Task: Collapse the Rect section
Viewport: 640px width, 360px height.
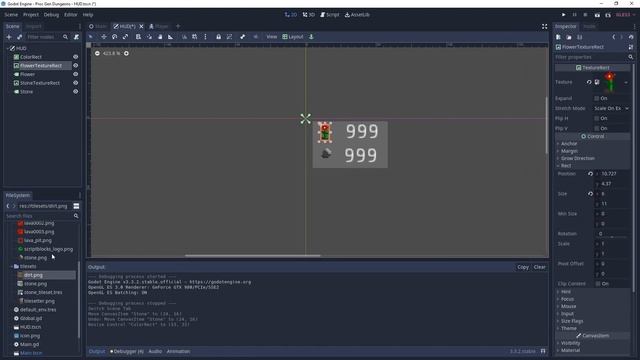Action: pyautogui.click(x=566, y=166)
